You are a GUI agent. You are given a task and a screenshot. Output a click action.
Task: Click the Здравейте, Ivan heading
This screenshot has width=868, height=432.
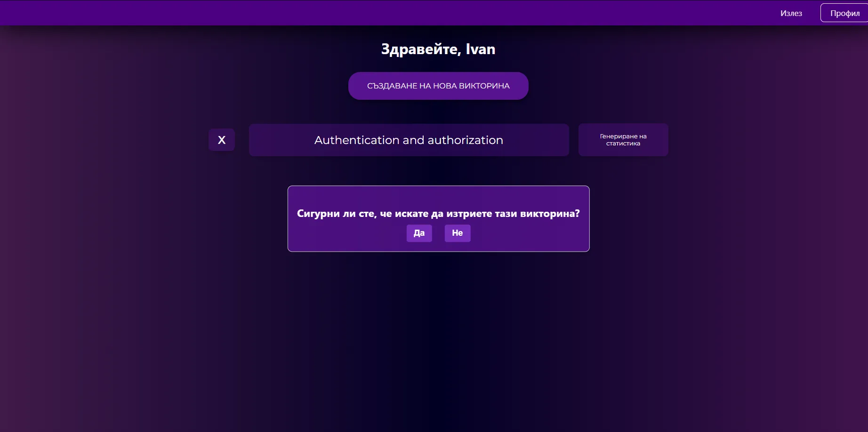click(438, 49)
